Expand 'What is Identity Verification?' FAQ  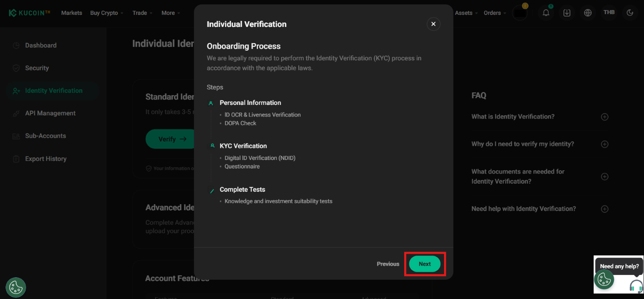tap(605, 117)
